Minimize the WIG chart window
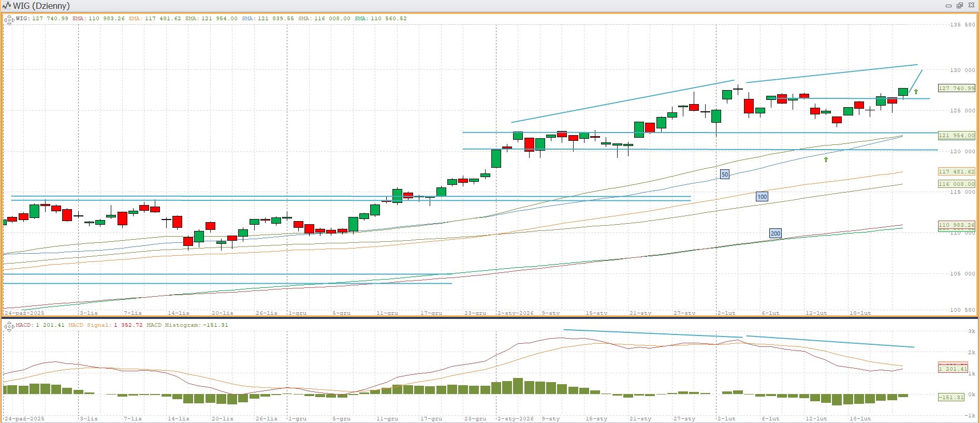The height and width of the screenshot is (423, 980). (x=948, y=6)
